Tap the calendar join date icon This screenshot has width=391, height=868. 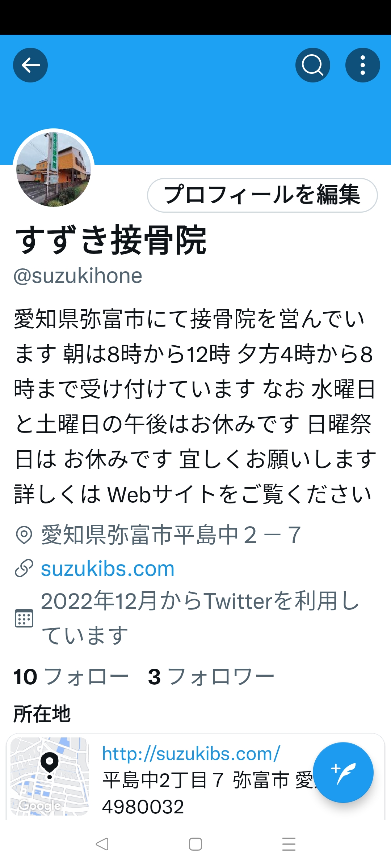pos(24,618)
